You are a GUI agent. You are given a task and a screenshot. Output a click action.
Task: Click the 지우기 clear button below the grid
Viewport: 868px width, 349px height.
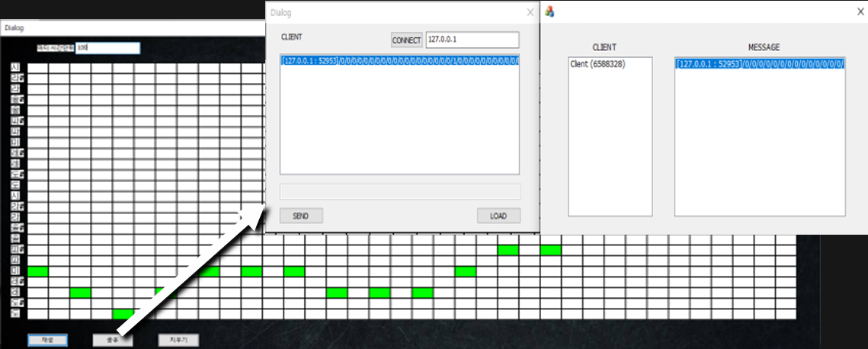click(x=178, y=340)
